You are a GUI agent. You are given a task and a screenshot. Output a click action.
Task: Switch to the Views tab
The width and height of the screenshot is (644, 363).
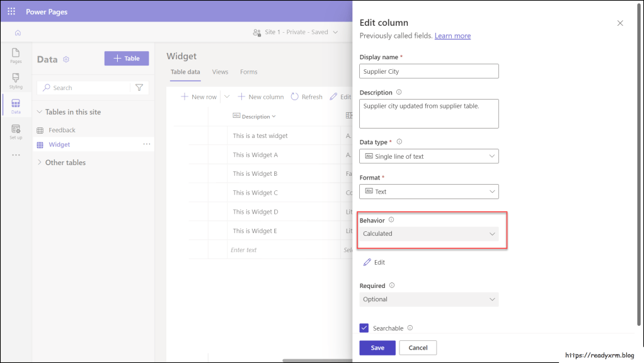tap(220, 72)
